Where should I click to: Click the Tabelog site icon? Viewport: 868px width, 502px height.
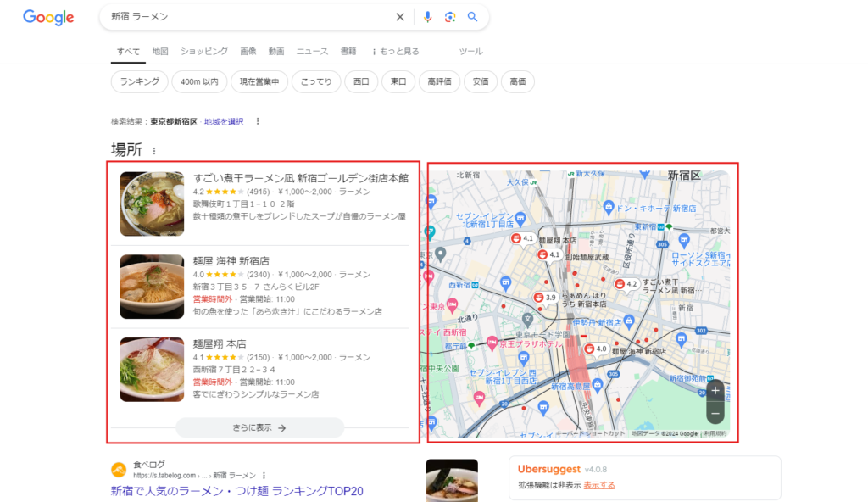pos(118,467)
